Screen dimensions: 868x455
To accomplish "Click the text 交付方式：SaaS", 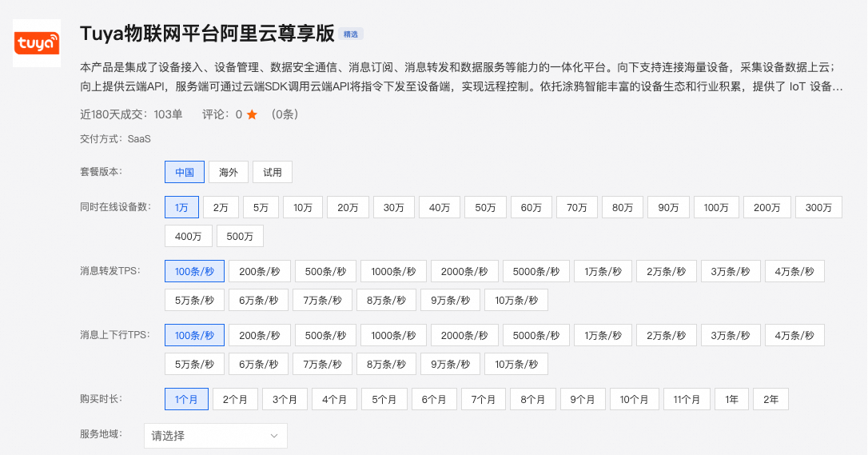I will point(115,139).
